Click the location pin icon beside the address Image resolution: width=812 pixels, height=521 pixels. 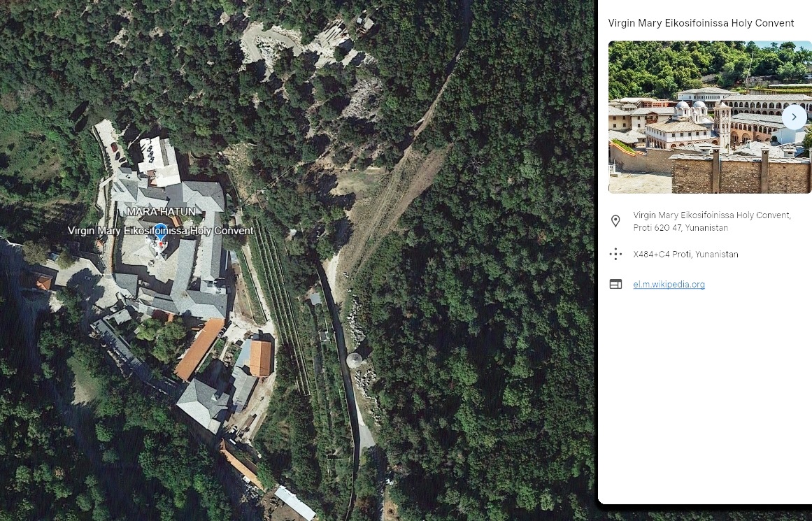[x=615, y=221]
